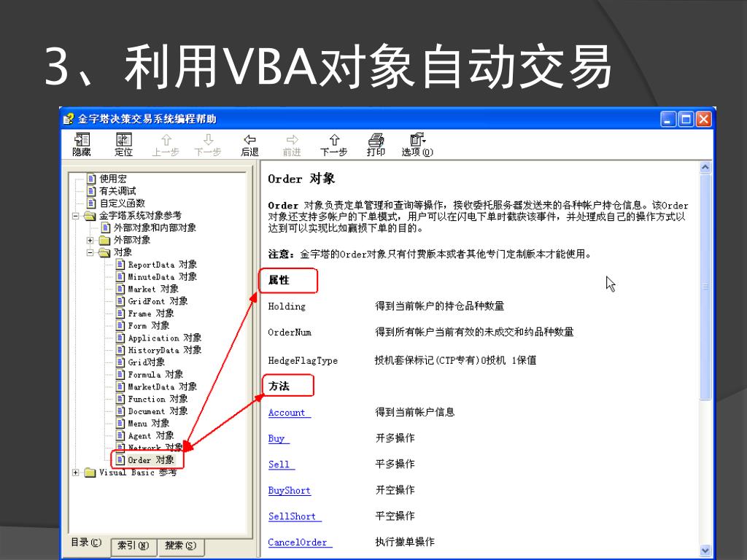The image size is (747, 560).
Task: Select the ReportData 对象 topic
Action: pyautogui.click(x=163, y=264)
